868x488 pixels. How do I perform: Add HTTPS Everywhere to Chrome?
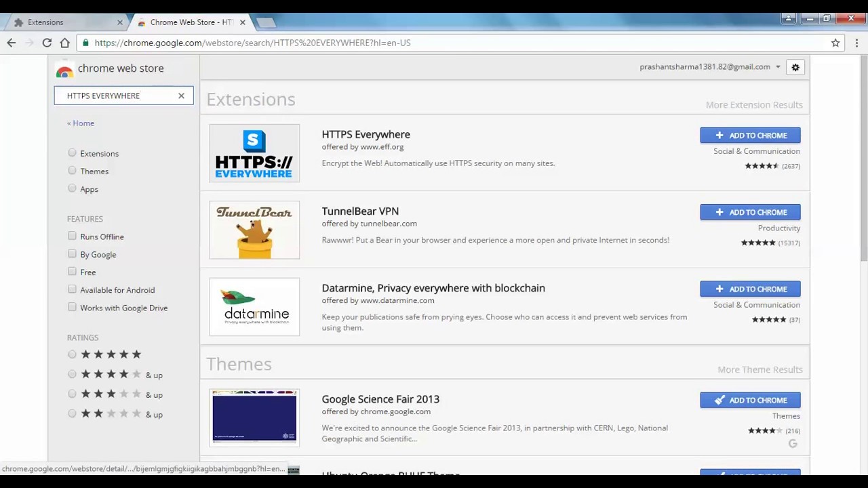tap(750, 136)
